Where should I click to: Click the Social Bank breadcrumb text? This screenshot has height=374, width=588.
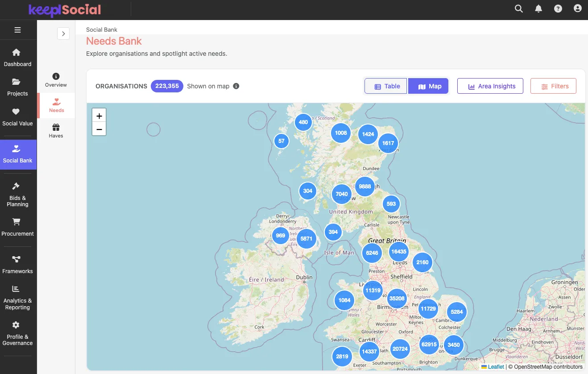tap(102, 30)
